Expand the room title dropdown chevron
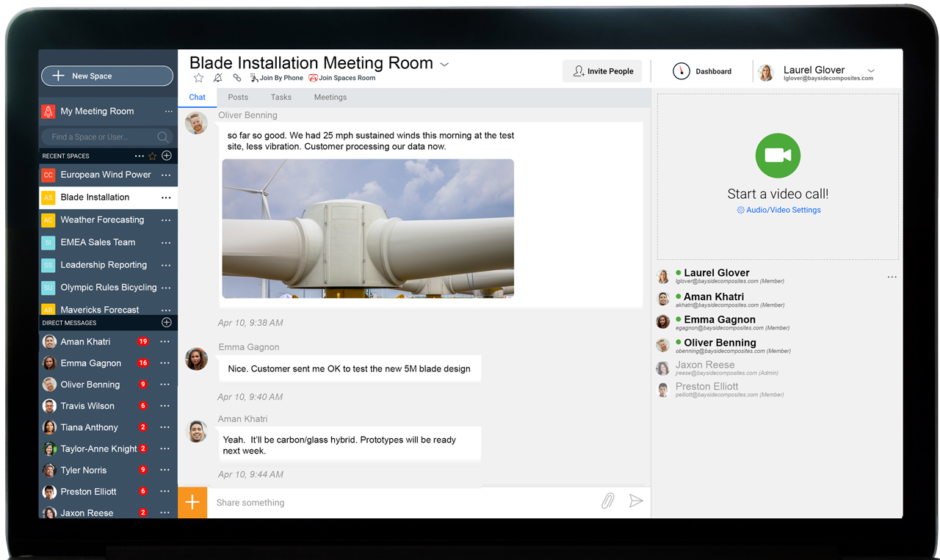 coord(444,65)
